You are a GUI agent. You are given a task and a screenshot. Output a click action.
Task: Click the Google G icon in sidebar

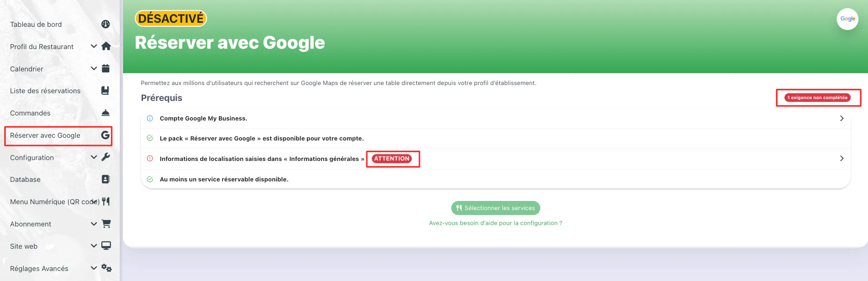[105, 135]
